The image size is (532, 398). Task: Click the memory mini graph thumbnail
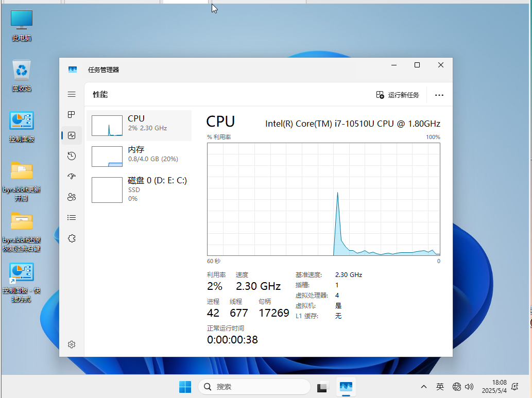107,157
